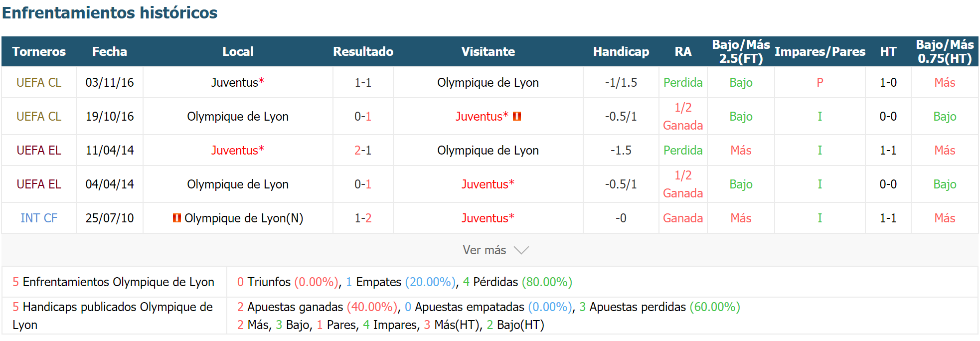Expand the Ver más chevron arrow
Image resolution: width=980 pixels, height=341 pixels.
coord(521,250)
